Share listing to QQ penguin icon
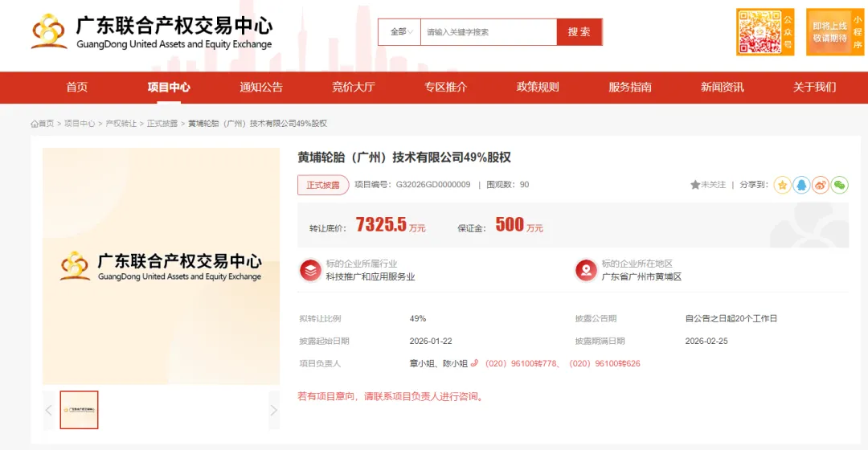This screenshot has width=868, height=450. click(x=801, y=185)
